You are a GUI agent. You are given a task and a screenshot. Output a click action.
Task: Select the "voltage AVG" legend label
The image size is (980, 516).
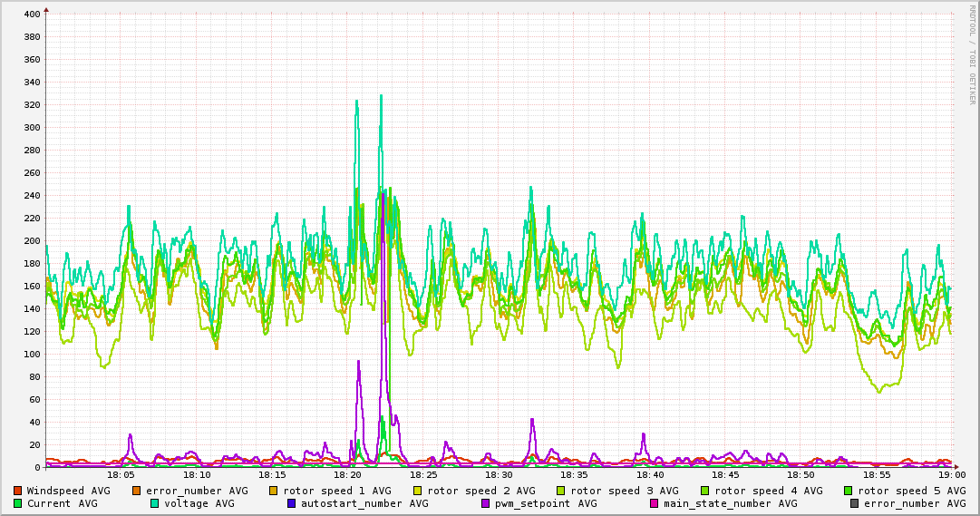click(x=199, y=503)
